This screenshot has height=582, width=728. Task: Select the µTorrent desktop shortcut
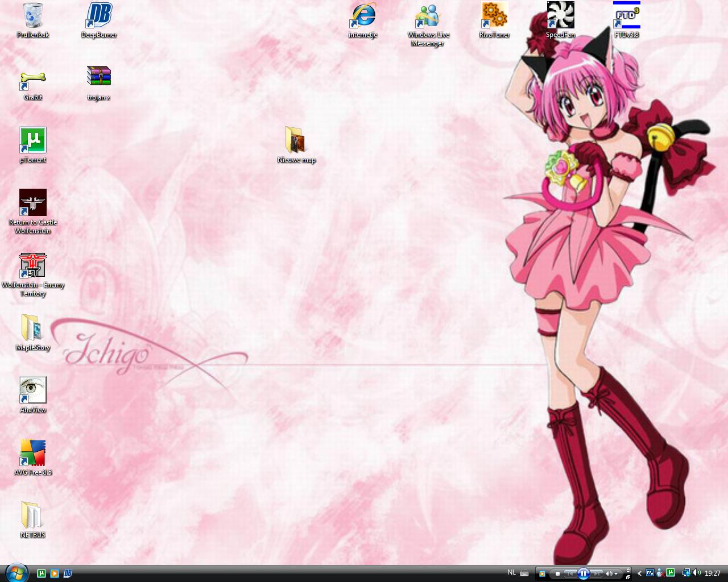33,145
